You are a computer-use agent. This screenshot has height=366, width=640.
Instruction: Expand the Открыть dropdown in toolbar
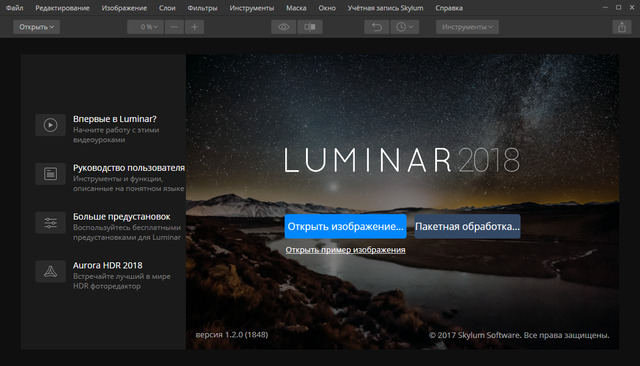click(37, 27)
